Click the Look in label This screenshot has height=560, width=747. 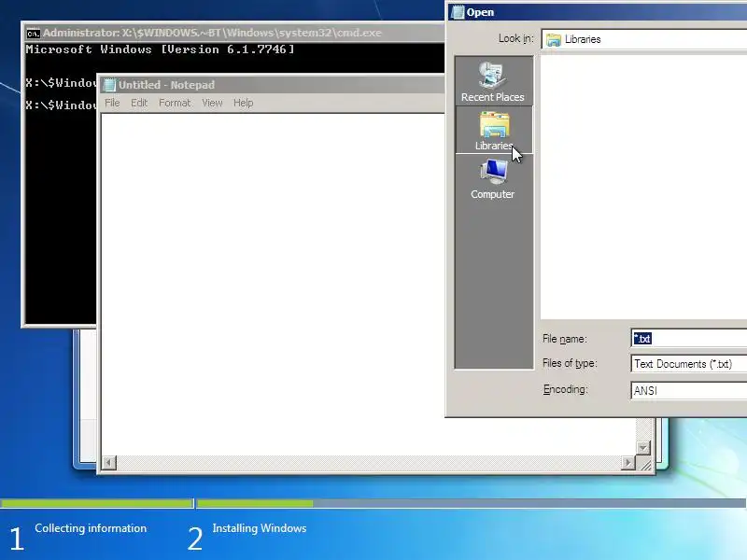(x=516, y=38)
